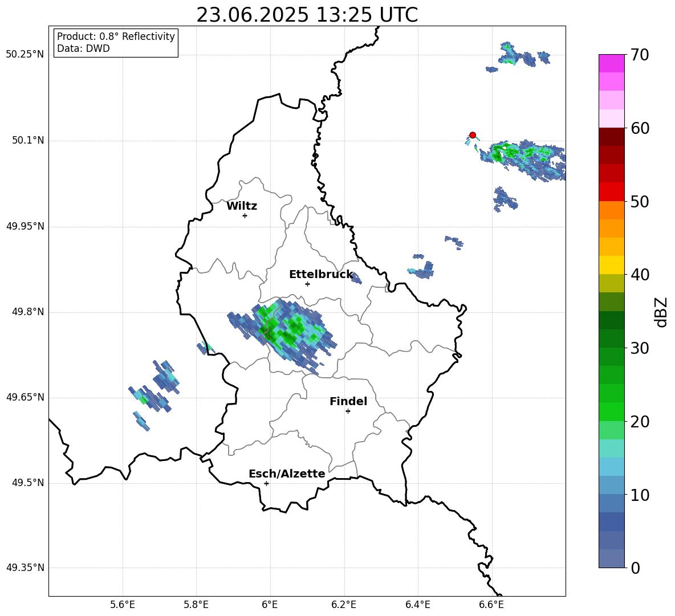675x616 pixels.
Task: Click the 50.25°N latitude label
Action: tap(25, 55)
